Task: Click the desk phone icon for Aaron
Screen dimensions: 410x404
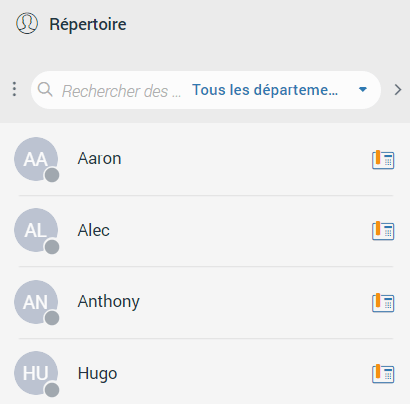Action: [383, 160]
